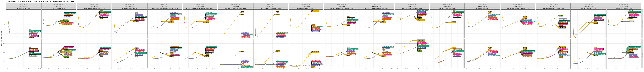644x72 pixels.
Task: Click the 'shallow regression fixed in #4440' facet header
Action: tap(306, 8)
